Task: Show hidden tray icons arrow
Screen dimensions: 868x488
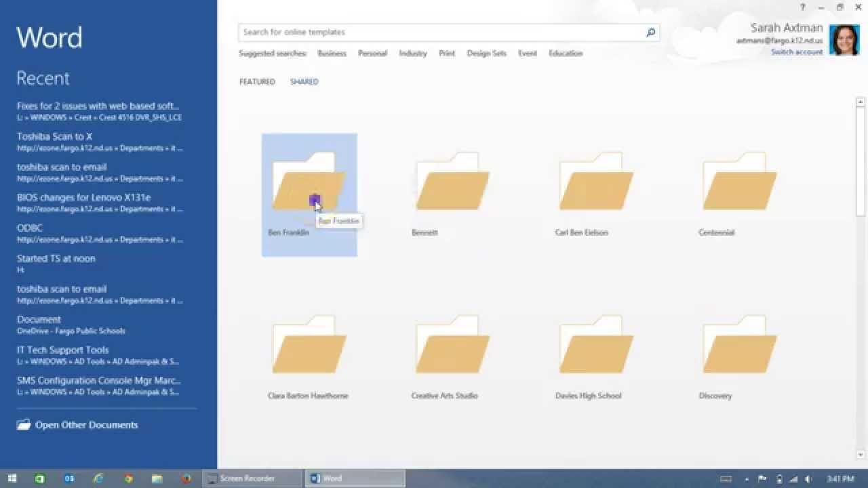Action: pos(747,479)
